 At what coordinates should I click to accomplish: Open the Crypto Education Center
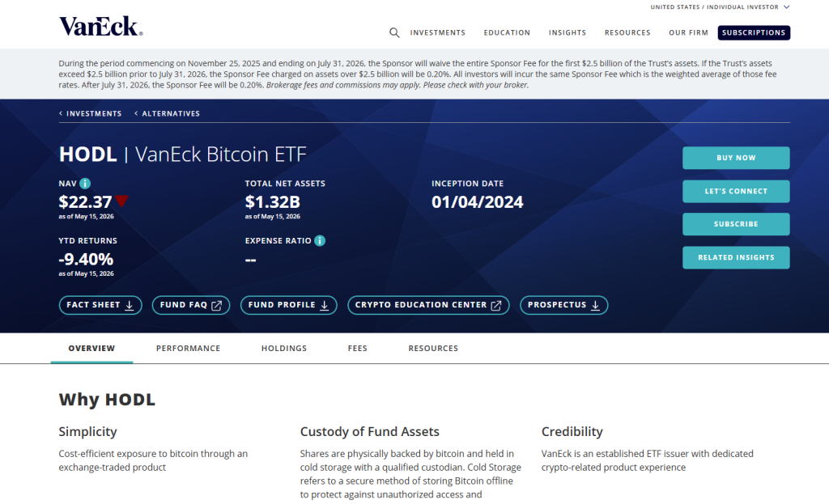tap(428, 305)
